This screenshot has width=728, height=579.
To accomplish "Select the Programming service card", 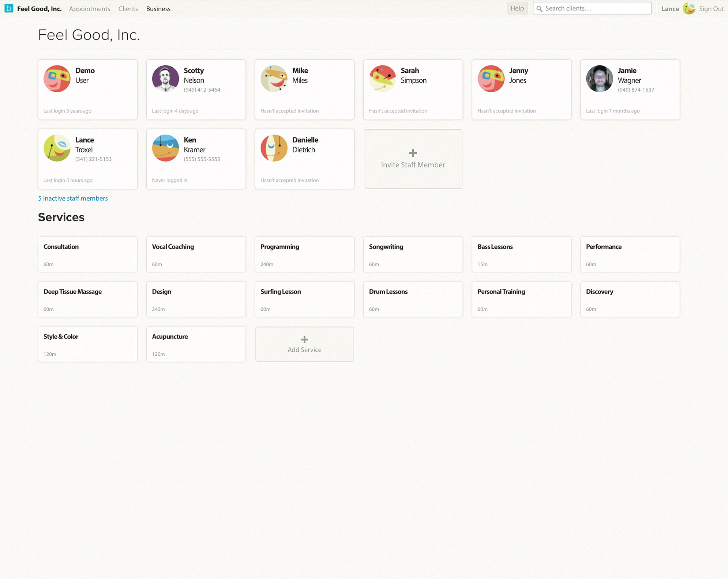I will pos(305,254).
